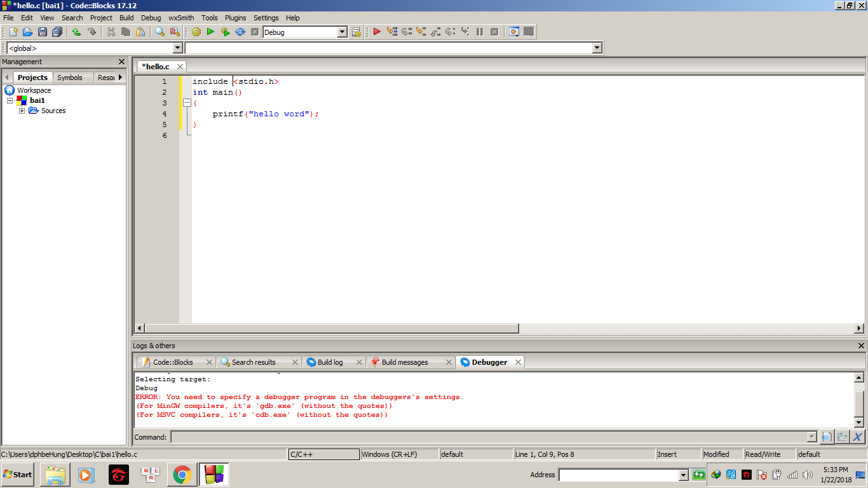This screenshot has width=868, height=488.
Task: Click the editor horizontal scrollbar
Action: [x=332, y=329]
